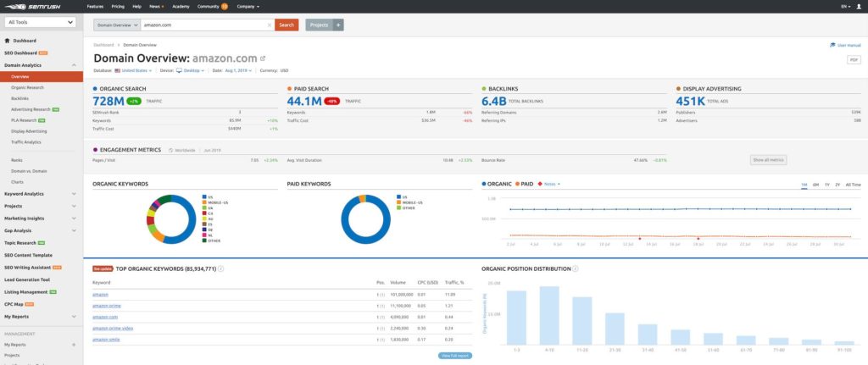Click the 4-10 position distribution bar
This screenshot has width=868, height=365.
pos(549,315)
